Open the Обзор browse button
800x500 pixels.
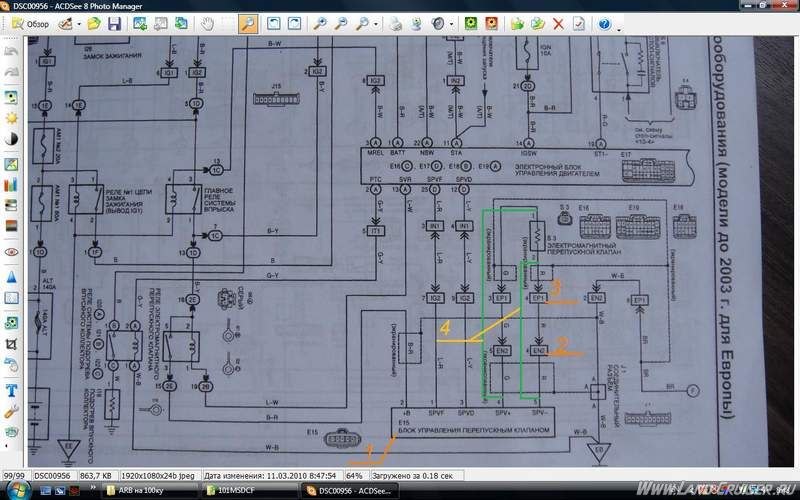[x=30, y=24]
